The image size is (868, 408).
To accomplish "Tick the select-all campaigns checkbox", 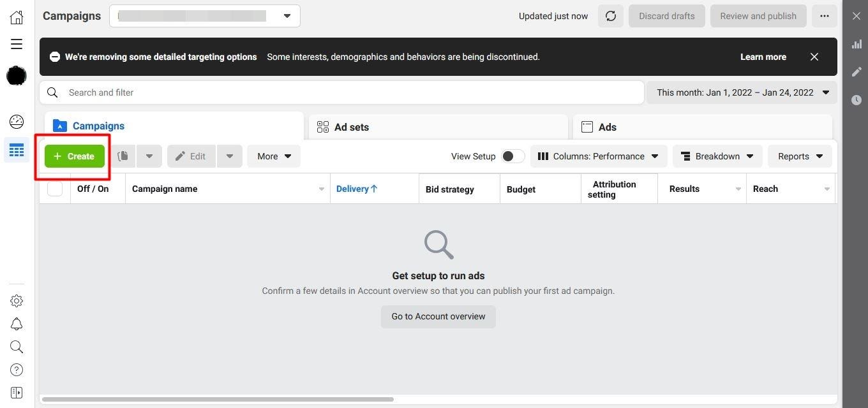I will coord(55,189).
